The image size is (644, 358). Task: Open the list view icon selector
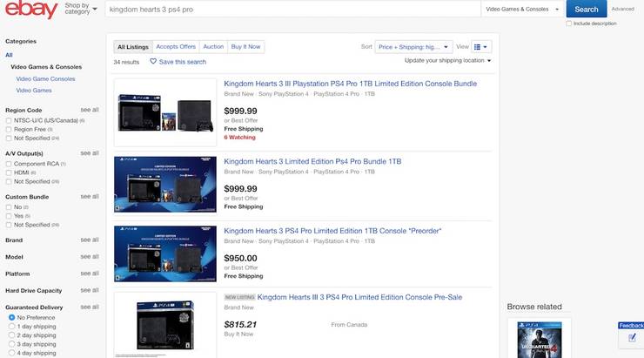482,47
